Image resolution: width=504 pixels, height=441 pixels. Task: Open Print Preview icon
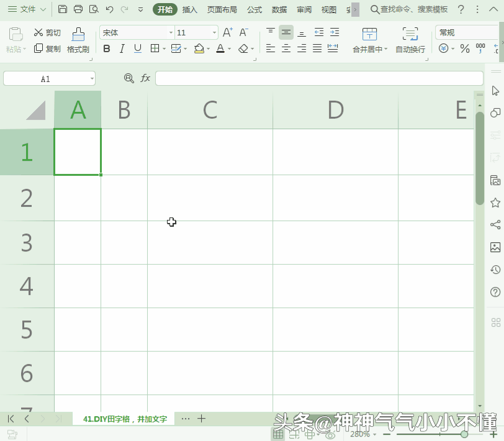pyautogui.click(x=94, y=9)
